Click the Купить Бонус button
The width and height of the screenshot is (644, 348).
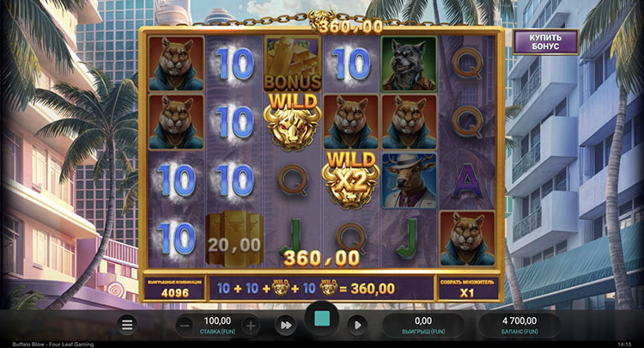545,42
